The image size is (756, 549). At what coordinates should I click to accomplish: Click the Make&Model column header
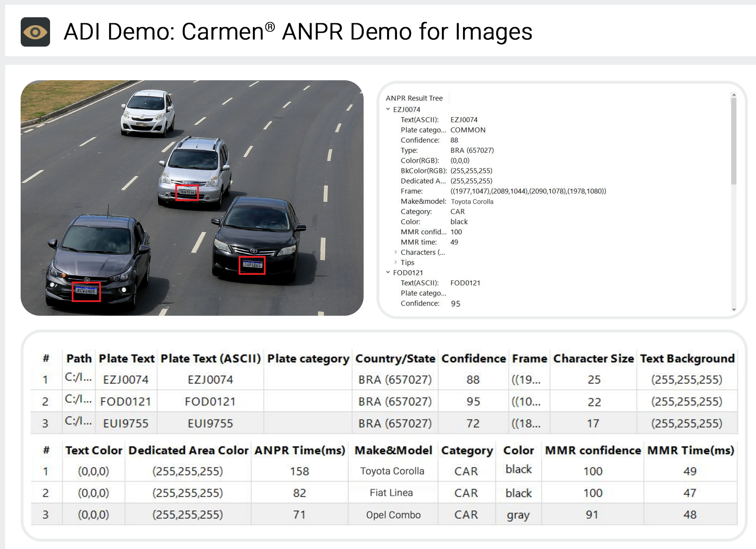(393, 450)
